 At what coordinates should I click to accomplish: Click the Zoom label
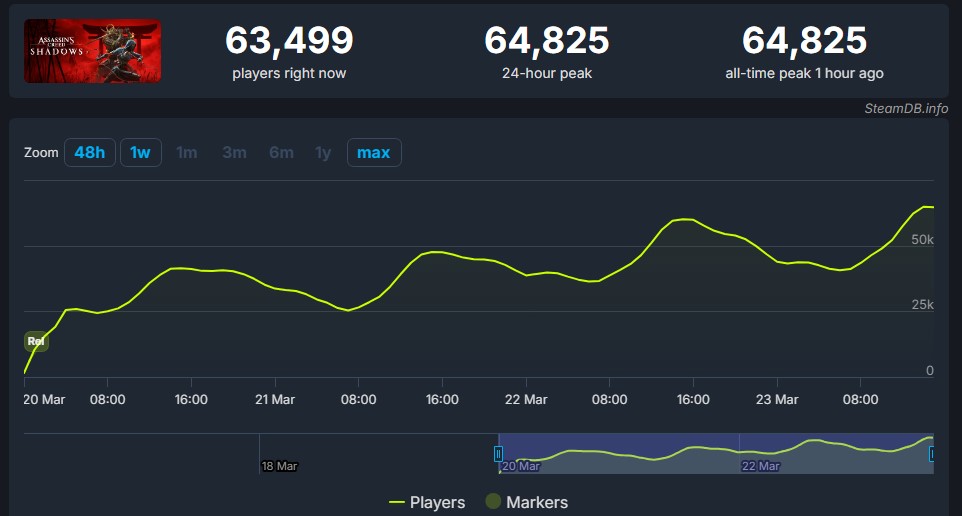tap(41, 152)
